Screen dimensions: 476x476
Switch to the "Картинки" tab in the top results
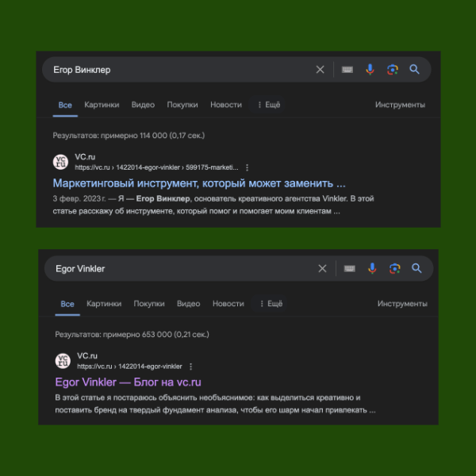pos(102,105)
